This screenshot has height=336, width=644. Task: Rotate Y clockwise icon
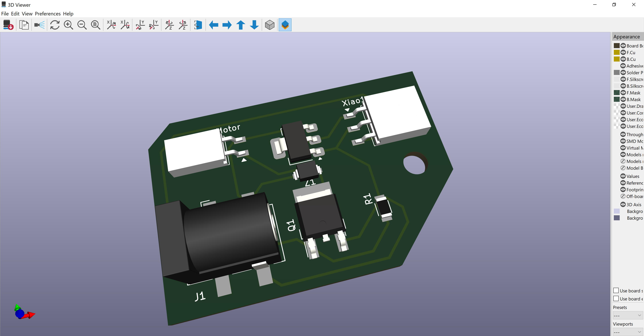[x=140, y=25]
